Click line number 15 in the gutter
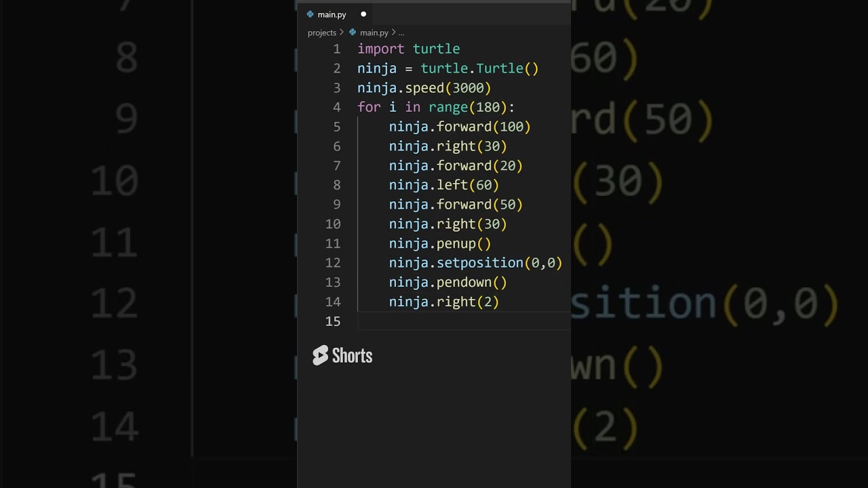This screenshot has width=868, height=488. (333, 321)
